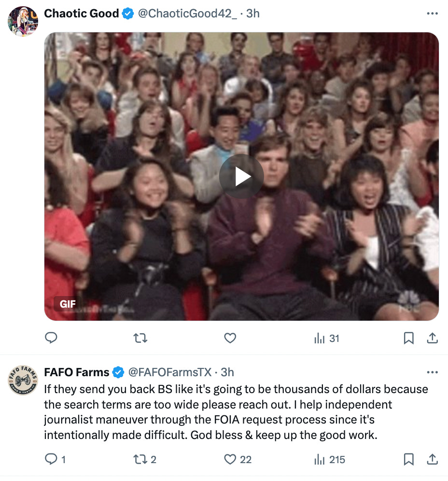
Task: Open more options on FAFO Farms tweet
Action: [432, 372]
